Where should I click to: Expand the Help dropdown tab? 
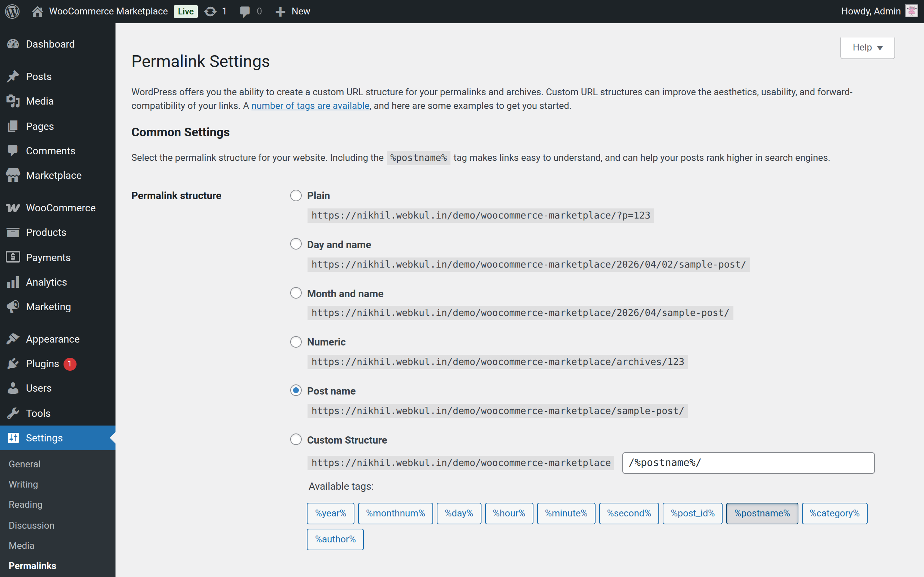pyautogui.click(x=867, y=47)
